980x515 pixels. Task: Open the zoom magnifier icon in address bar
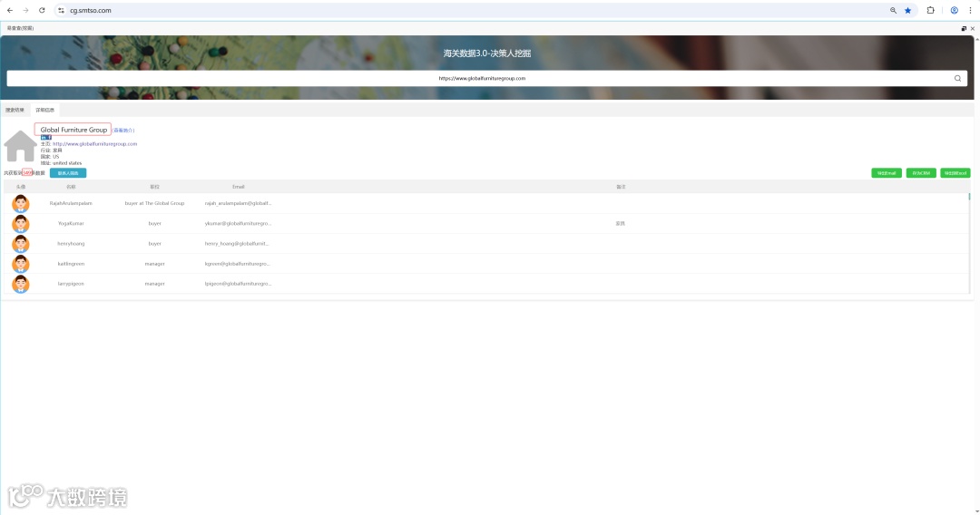[893, 10]
